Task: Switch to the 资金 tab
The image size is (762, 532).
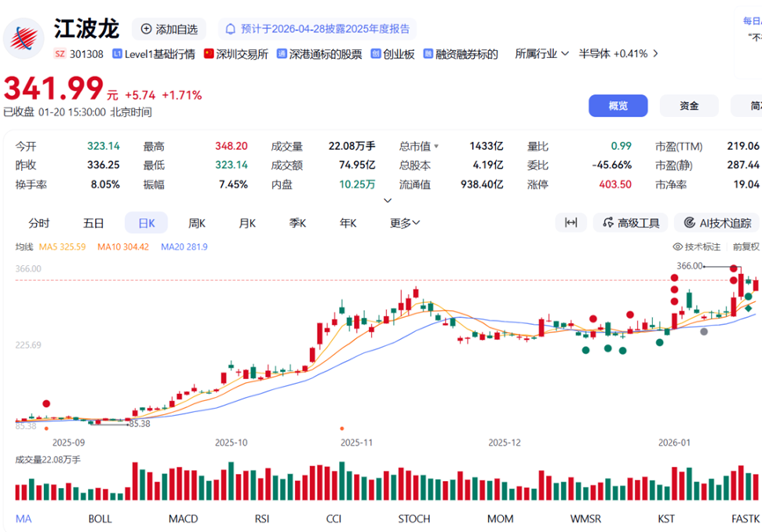Action: 689,106
